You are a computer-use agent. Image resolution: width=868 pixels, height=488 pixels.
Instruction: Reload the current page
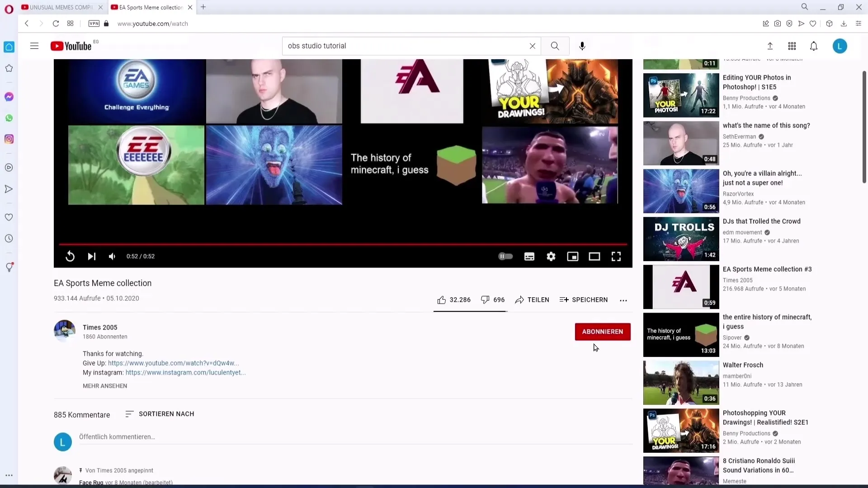point(56,23)
